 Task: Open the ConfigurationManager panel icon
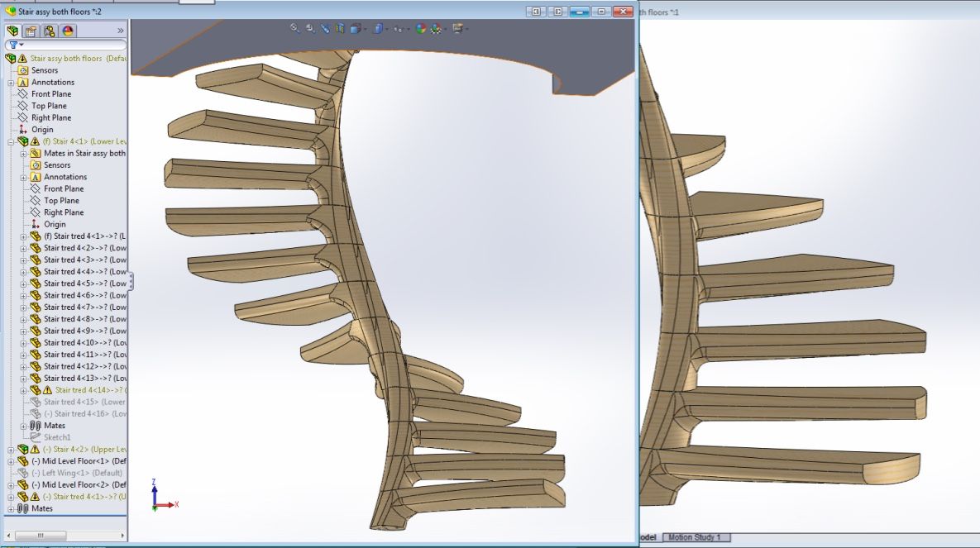51,31
